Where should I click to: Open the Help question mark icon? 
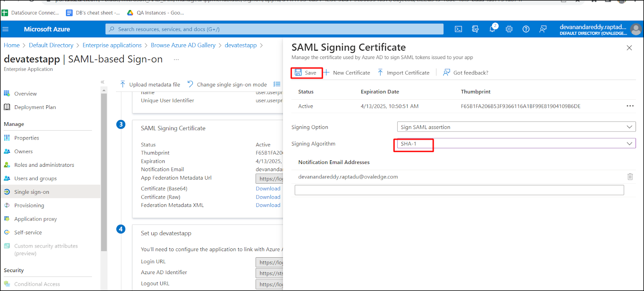point(526,29)
